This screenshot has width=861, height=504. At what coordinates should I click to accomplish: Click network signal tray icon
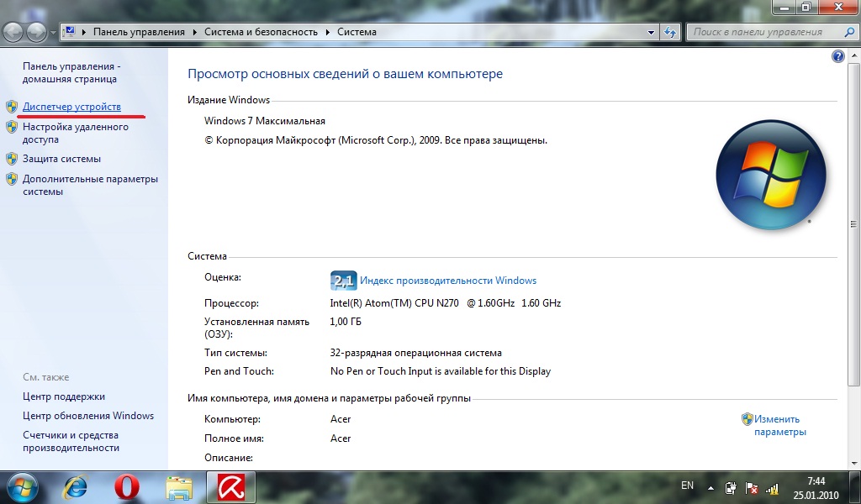point(772,487)
